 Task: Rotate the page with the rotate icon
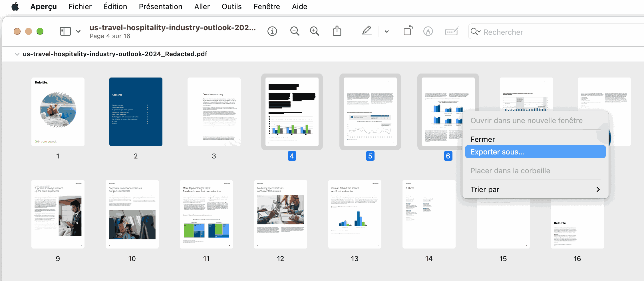(x=408, y=30)
